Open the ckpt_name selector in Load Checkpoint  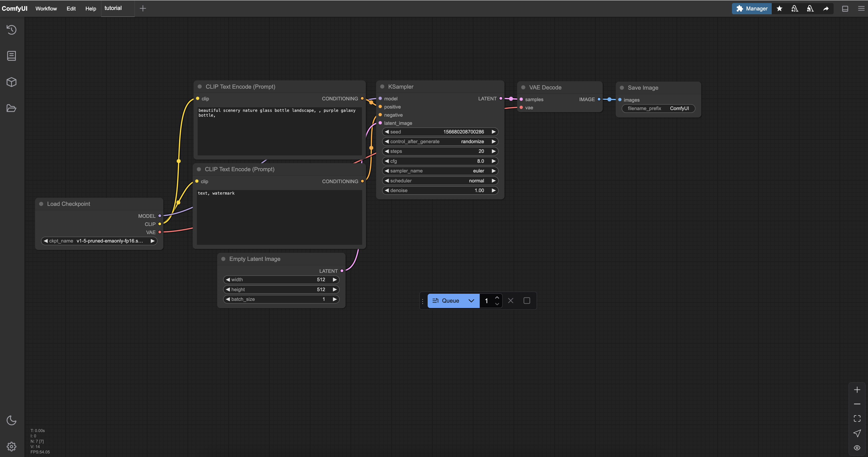point(99,241)
